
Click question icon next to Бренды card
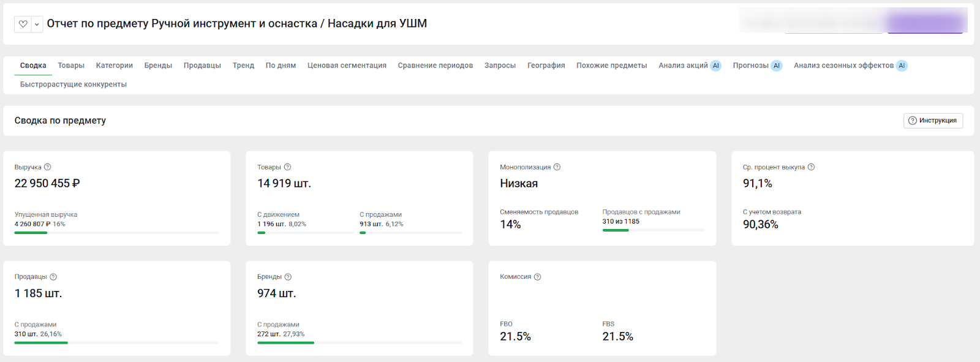pos(288,277)
